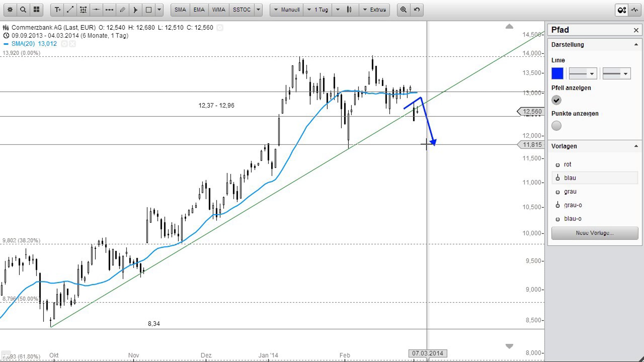The image size is (644, 362).
Task: Select the rot template radio option
Action: click(x=558, y=165)
